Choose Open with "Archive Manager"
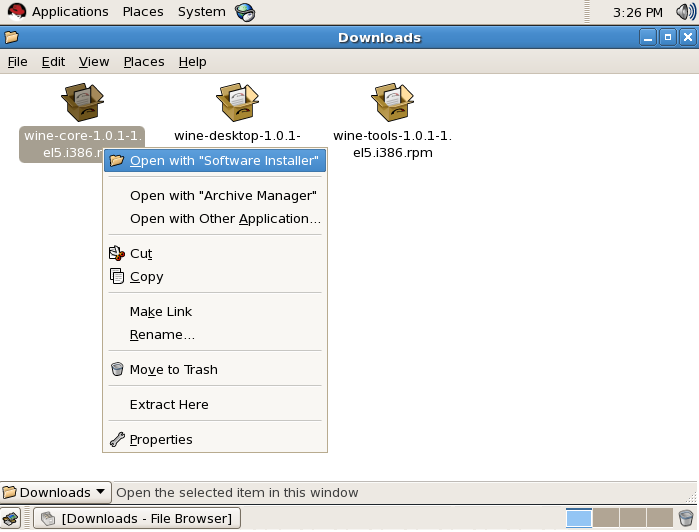Image resolution: width=699 pixels, height=532 pixels. (215, 195)
